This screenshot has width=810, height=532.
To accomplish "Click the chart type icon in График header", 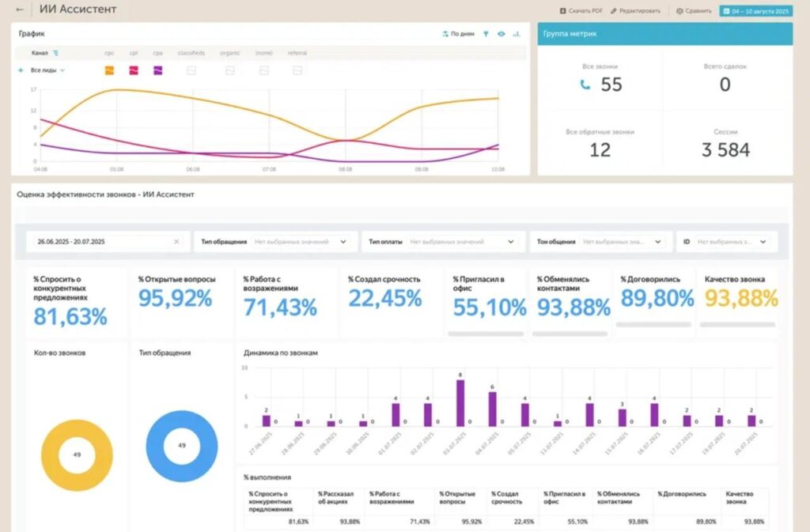I will pyautogui.click(x=517, y=34).
